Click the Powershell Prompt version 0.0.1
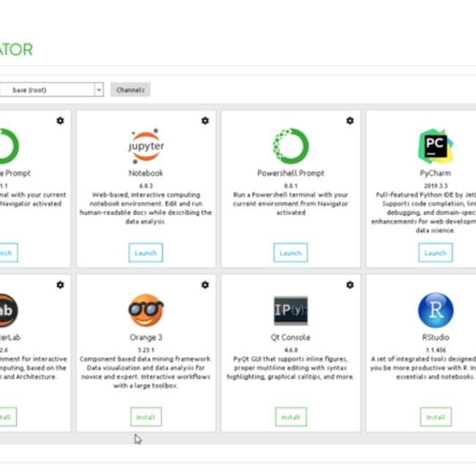Image resolution: width=476 pixels, height=476 pixels. pyautogui.click(x=291, y=186)
